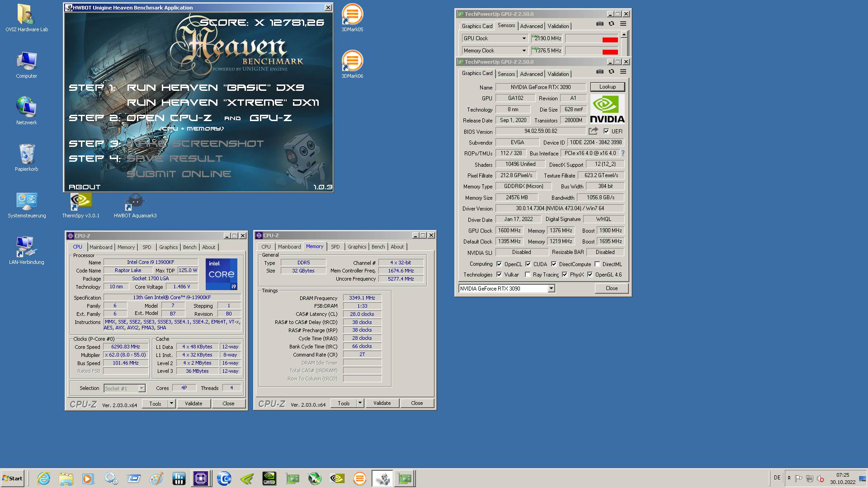Image resolution: width=868 pixels, height=488 pixels.
Task: Expand Tools dropdown arrow in CPU tab window
Action: tap(172, 404)
